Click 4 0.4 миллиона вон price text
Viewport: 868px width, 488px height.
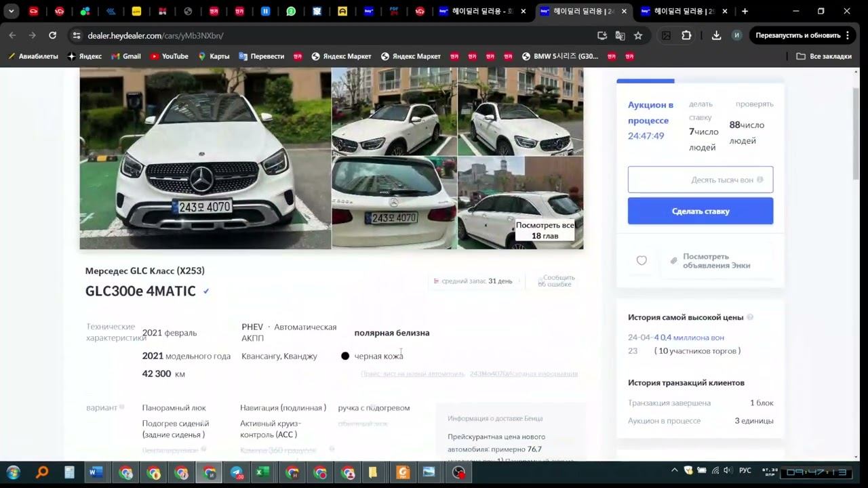[x=689, y=337]
